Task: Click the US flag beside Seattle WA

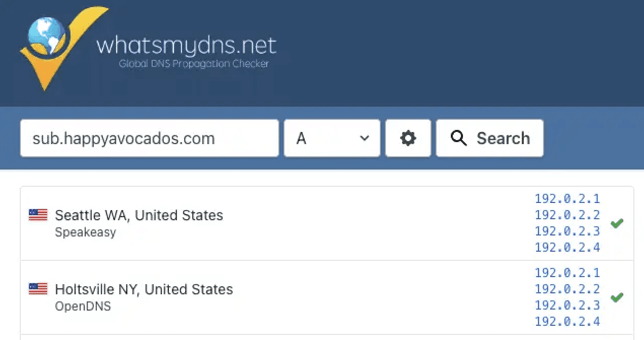Action: pyautogui.click(x=38, y=215)
